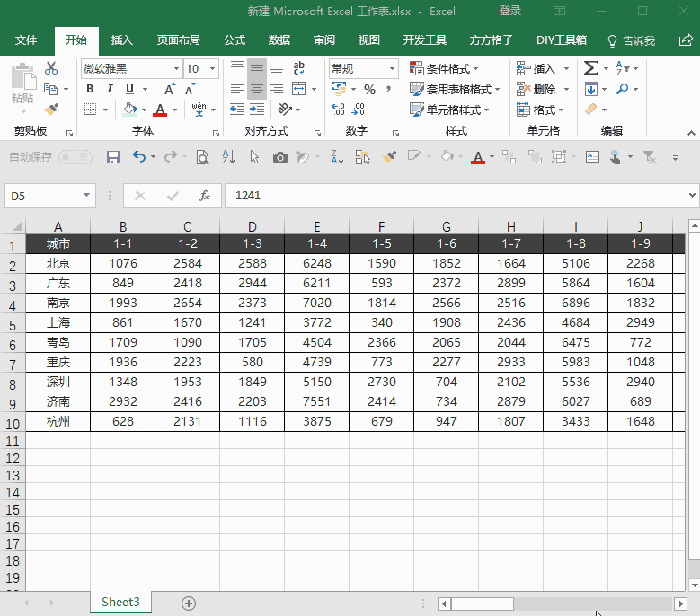The height and width of the screenshot is (616, 700).
Task: Click the 粘贴 paste button
Action: coord(22,87)
